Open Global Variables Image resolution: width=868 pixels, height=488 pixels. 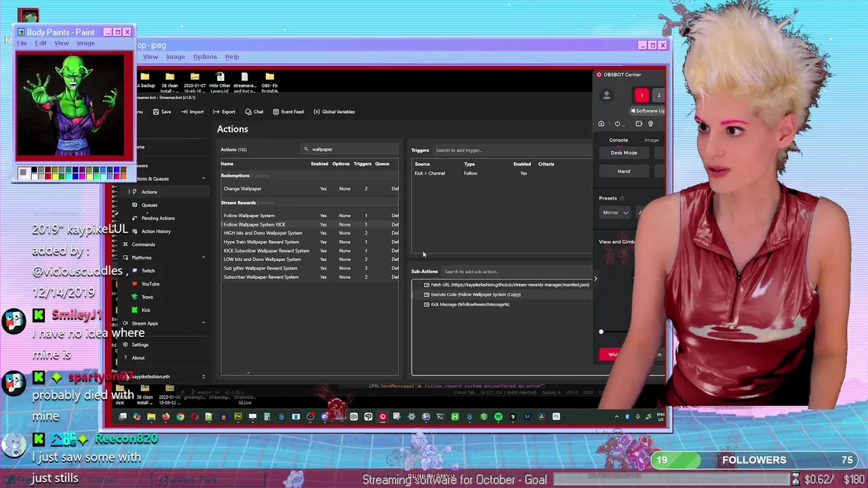334,112
